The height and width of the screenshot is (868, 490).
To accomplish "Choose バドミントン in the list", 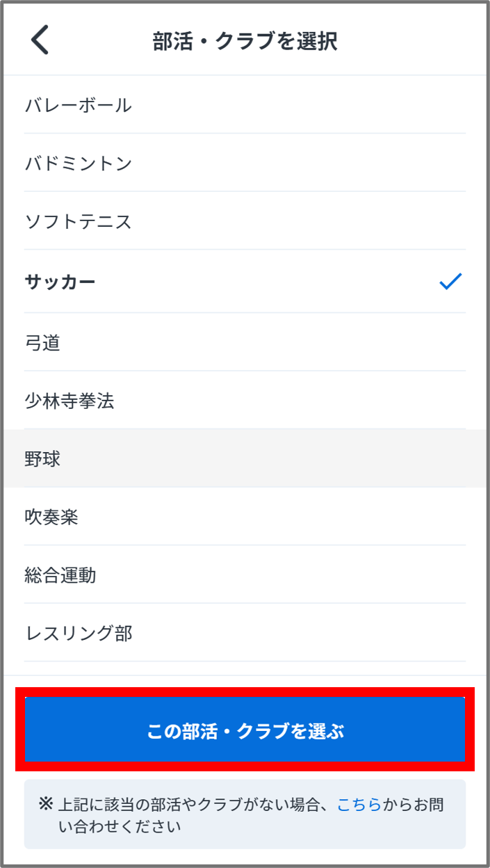I will click(78, 164).
